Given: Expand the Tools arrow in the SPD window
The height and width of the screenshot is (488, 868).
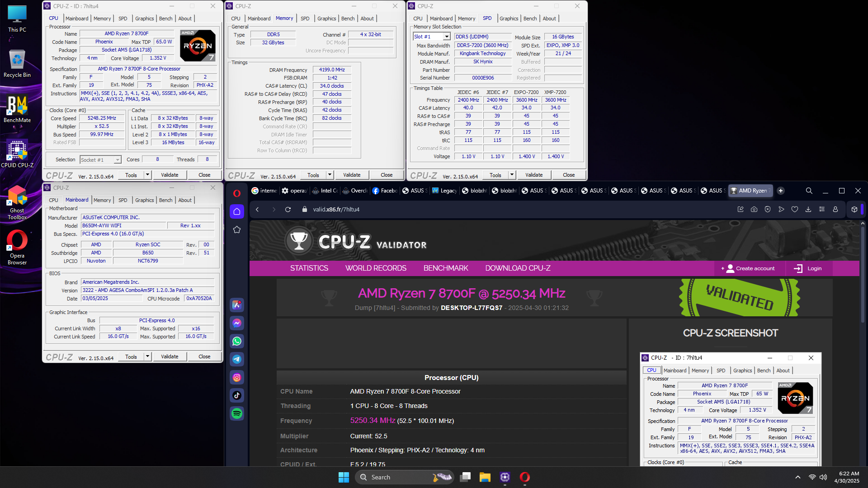Looking at the screenshot, I should click(512, 175).
